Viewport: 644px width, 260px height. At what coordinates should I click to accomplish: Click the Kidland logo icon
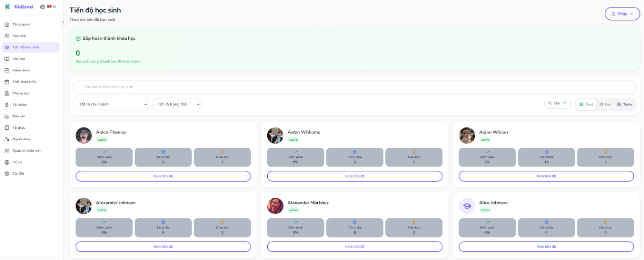coord(8,6)
